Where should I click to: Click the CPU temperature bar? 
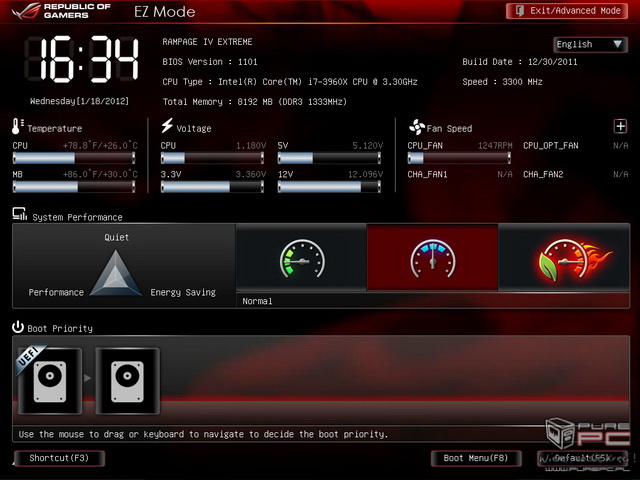[74, 158]
